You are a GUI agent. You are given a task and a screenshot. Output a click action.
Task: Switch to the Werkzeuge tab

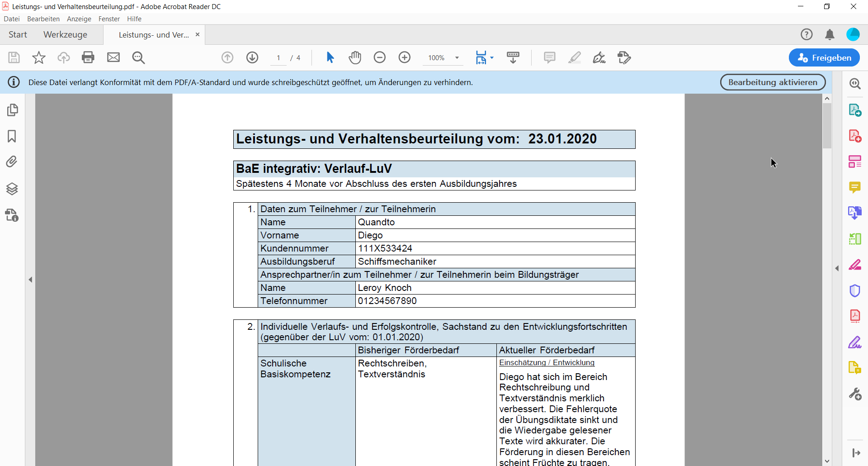[66, 35]
